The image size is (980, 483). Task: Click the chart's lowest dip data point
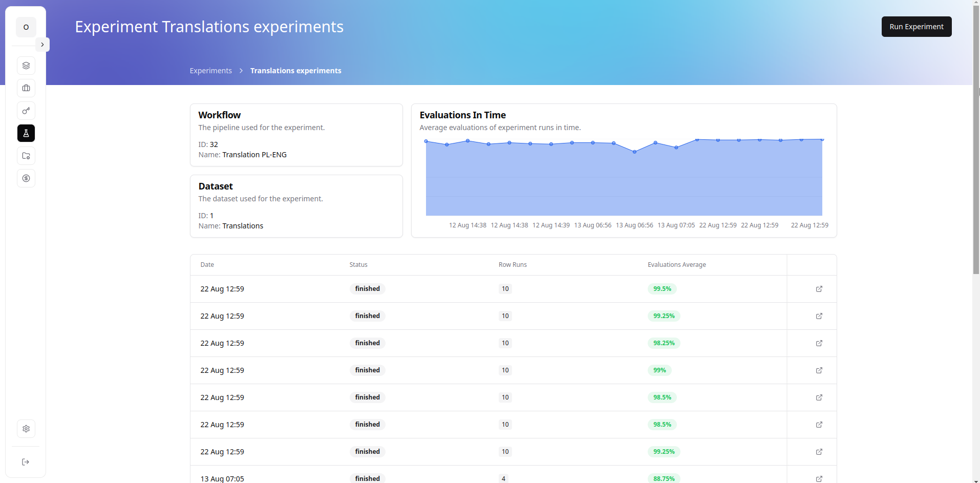[635, 152]
